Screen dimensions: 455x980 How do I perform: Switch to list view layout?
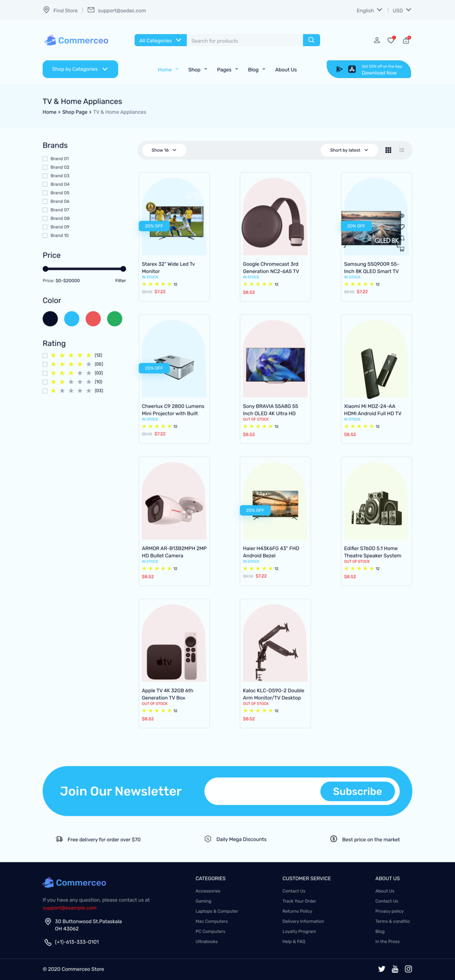[x=402, y=150]
